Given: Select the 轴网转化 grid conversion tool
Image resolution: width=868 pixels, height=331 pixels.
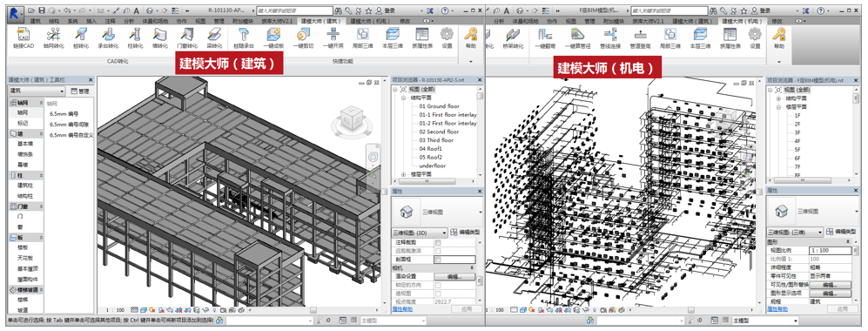Looking at the screenshot, I should 54,37.
